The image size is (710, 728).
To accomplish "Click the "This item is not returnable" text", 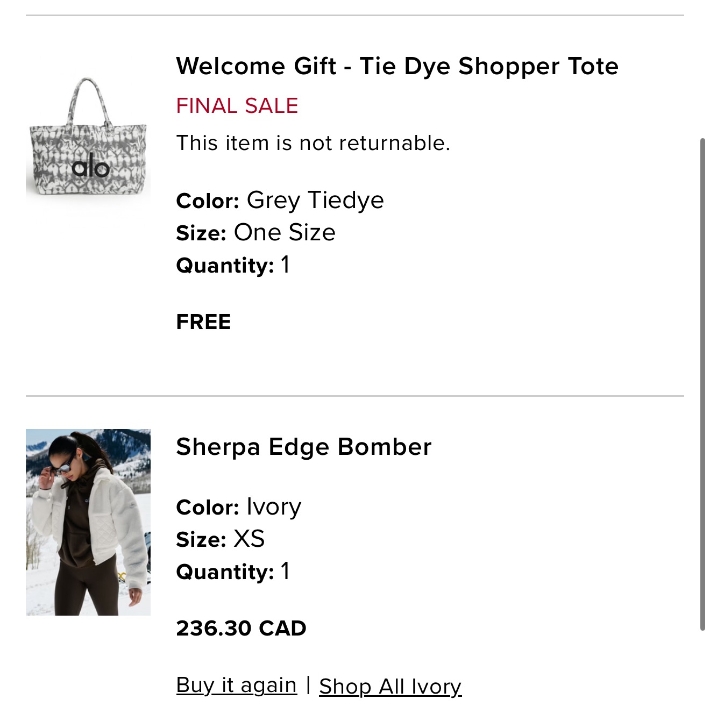I will point(313,143).
